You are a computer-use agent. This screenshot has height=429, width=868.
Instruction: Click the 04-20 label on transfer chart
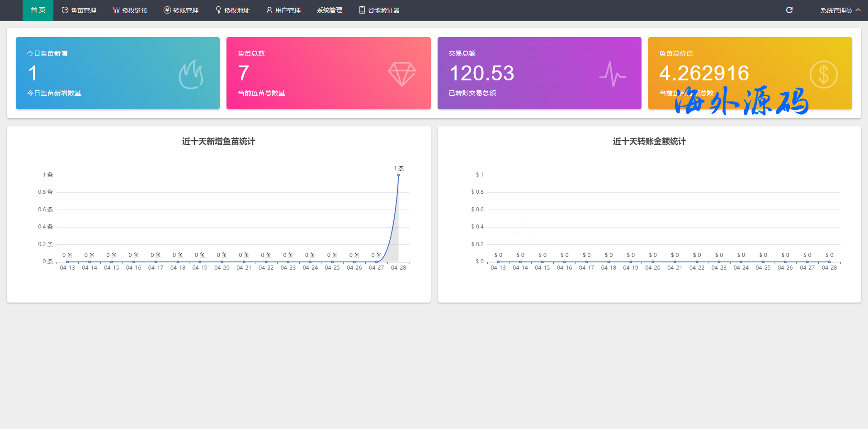pyautogui.click(x=652, y=268)
